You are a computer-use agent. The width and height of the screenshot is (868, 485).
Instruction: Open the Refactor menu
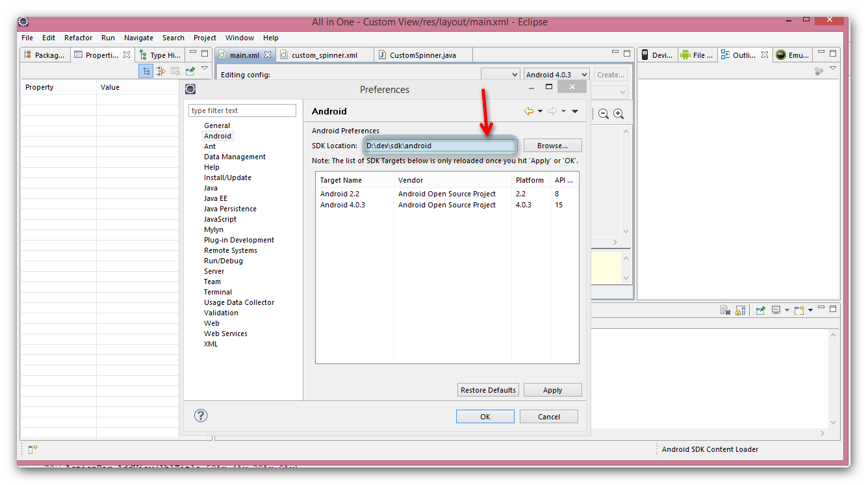(78, 38)
